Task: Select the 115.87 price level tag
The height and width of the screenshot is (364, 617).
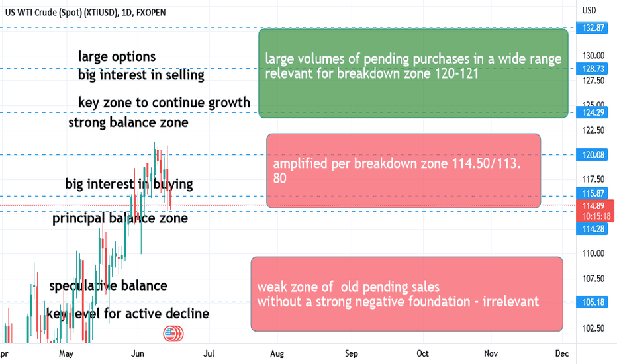Action: [x=593, y=193]
